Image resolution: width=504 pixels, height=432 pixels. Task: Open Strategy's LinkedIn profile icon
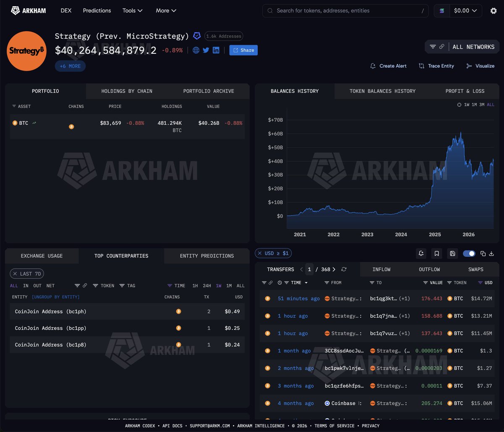[x=216, y=50]
